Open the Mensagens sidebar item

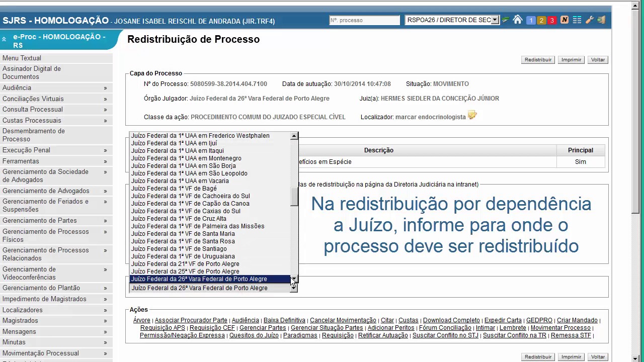56,331
